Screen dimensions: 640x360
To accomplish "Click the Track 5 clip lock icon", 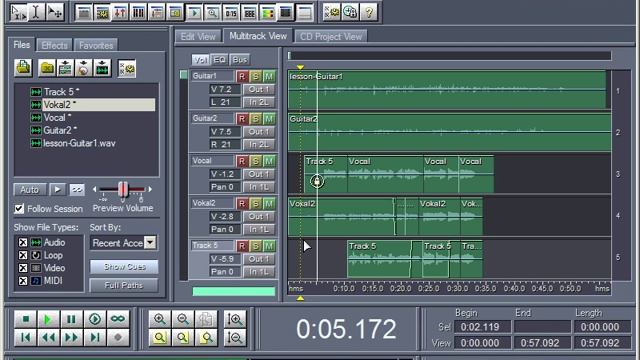I will tap(317, 181).
